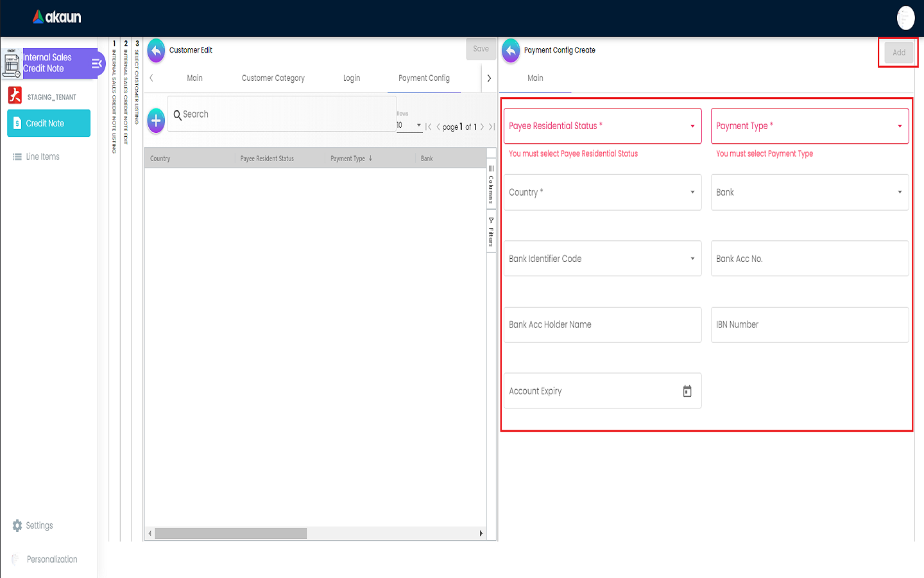924x578 pixels.
Task: Switch to the Login tab
Action: 352,78
